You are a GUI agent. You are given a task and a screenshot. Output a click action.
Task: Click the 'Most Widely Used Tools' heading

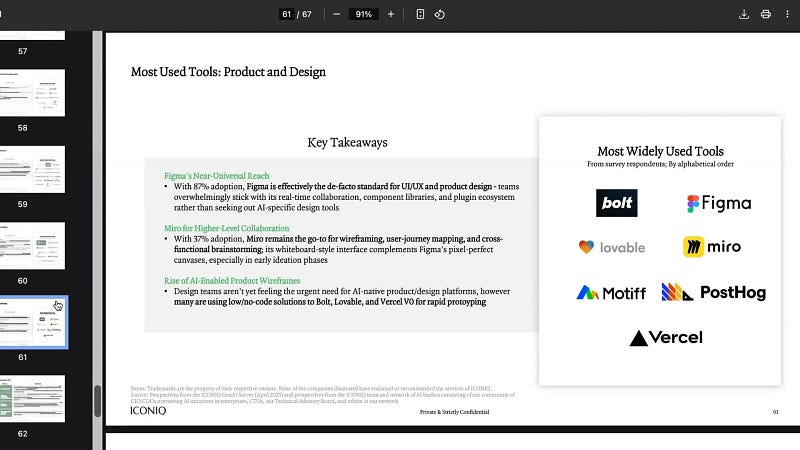pos(660,151)
